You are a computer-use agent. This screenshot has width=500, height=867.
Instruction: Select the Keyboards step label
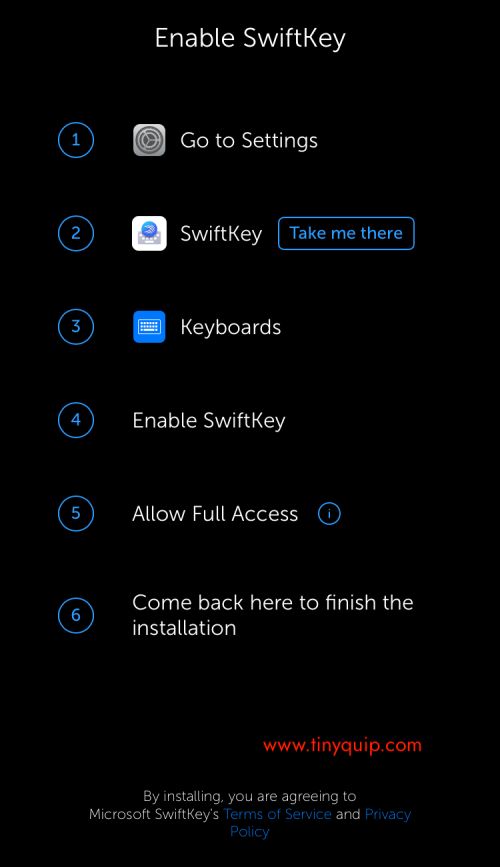coord(231,327)
